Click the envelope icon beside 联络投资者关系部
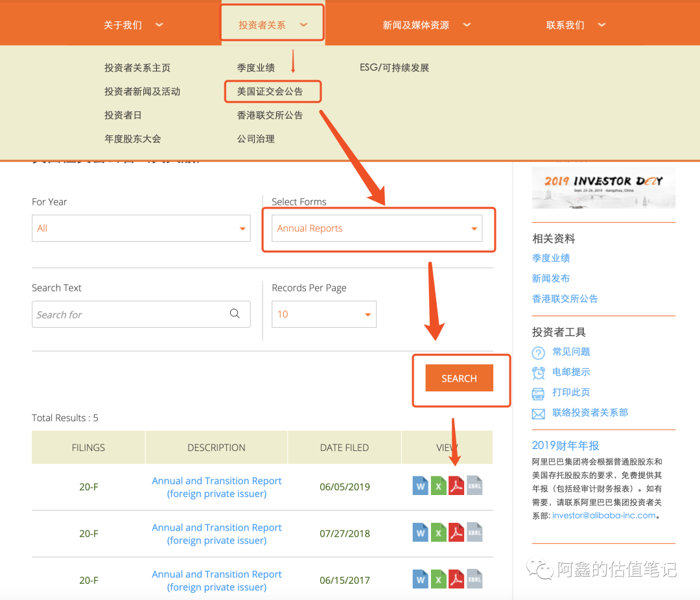This screenshot has height=600, width=700. [x=539, y=414]
